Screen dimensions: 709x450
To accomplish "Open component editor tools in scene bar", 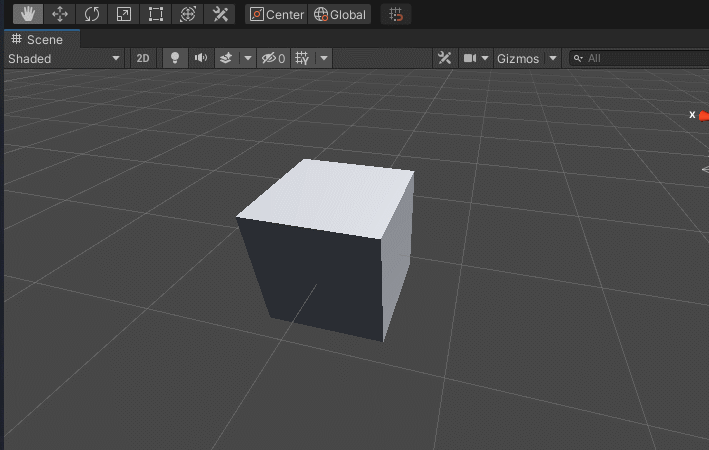I will pyautogui.click(x=444, y=58).
